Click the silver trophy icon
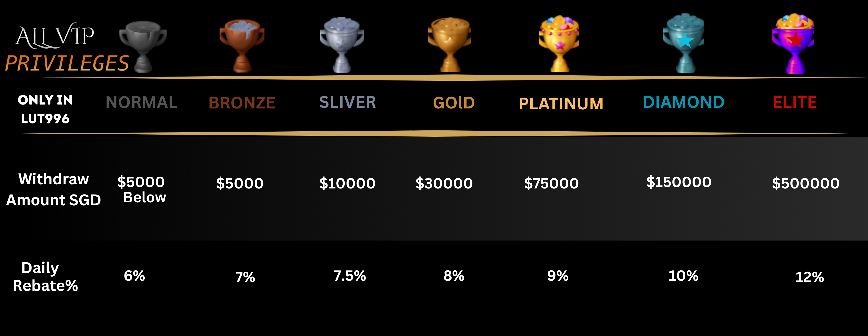The height and width of the screenshot is (336, 868). (x=342, y=45)
